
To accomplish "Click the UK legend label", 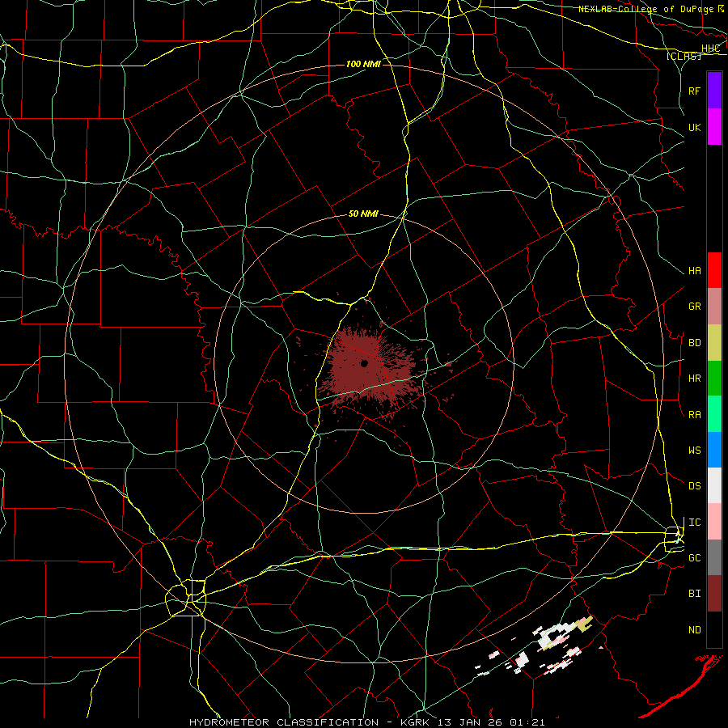I will [694, 128].
